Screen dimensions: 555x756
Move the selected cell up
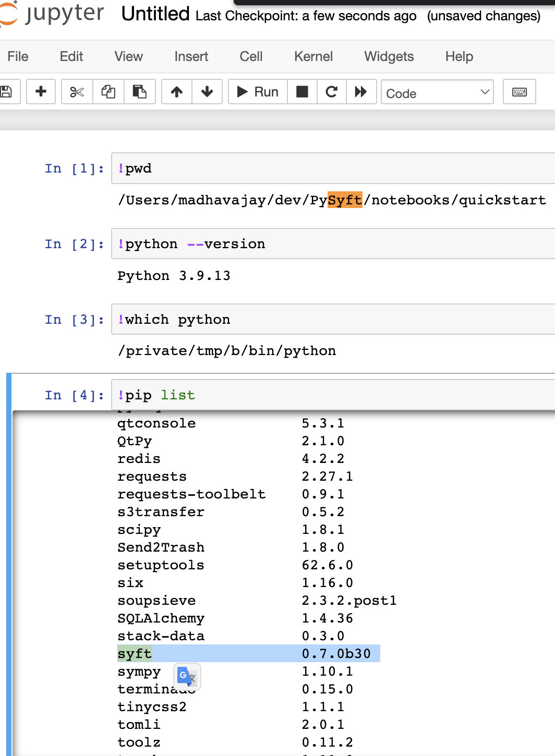[176, 91]
